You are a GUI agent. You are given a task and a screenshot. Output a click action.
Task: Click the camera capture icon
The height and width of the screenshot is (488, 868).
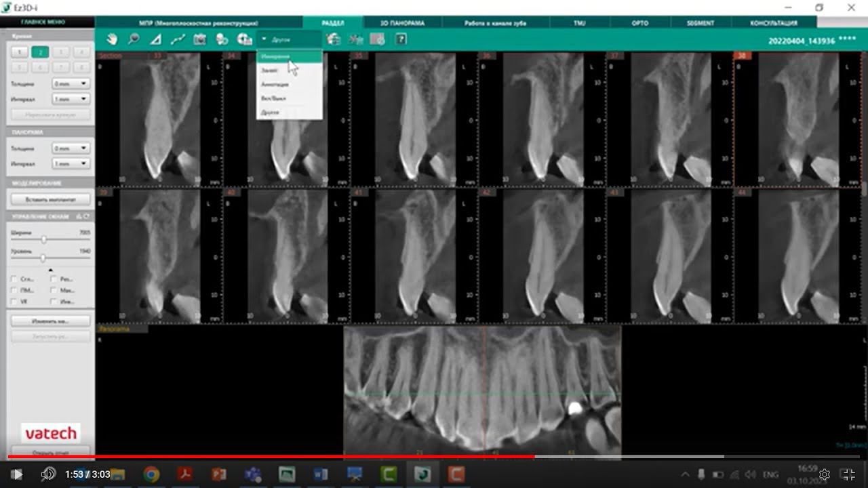[199, 39]
